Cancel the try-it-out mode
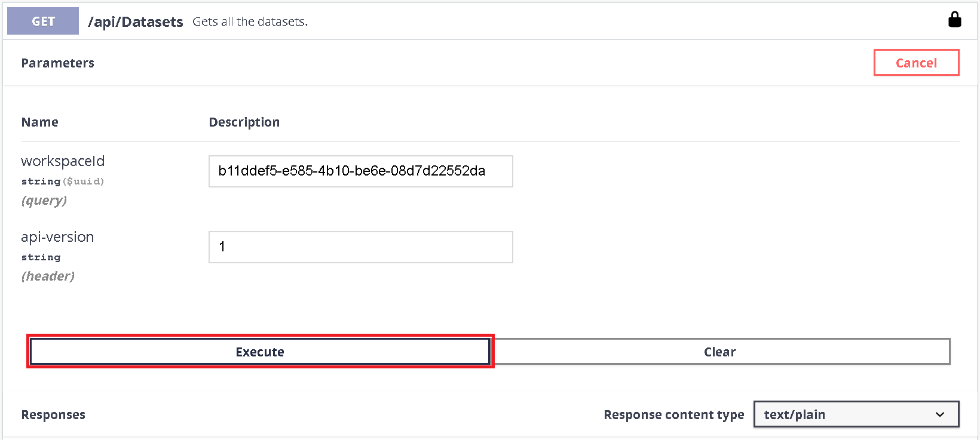 916,63
